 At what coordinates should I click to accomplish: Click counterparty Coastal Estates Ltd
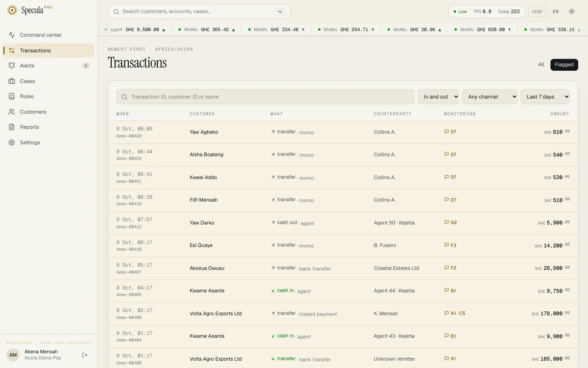(x=396, y=268)
